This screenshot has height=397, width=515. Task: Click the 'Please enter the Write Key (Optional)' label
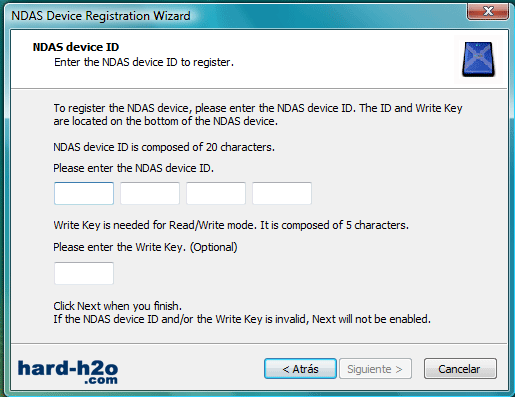(145, 247)
